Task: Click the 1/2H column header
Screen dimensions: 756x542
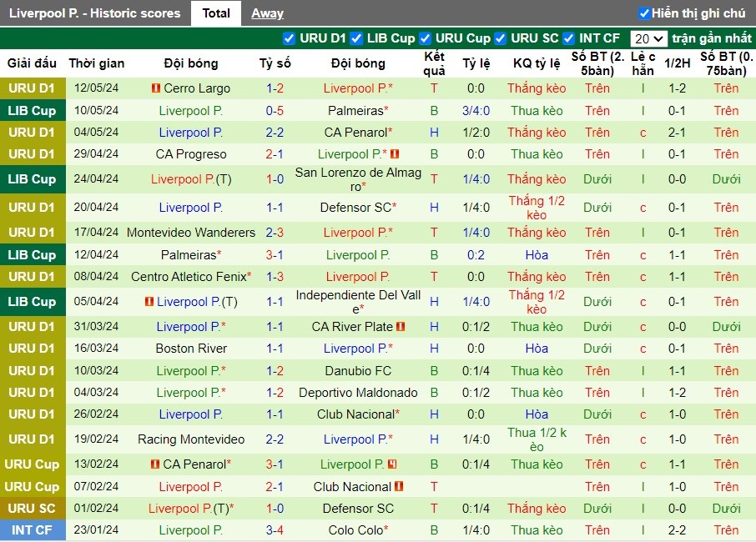Action: click(677, 63)
